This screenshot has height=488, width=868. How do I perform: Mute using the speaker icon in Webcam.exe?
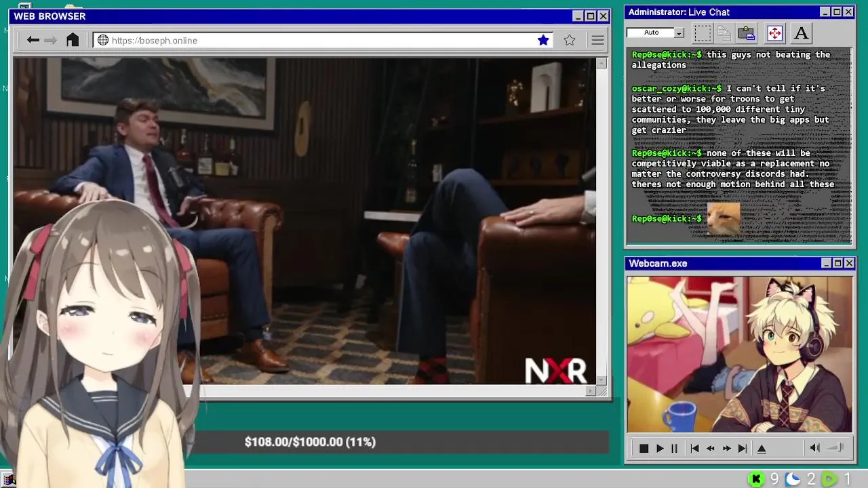click(x=814, y=448)
